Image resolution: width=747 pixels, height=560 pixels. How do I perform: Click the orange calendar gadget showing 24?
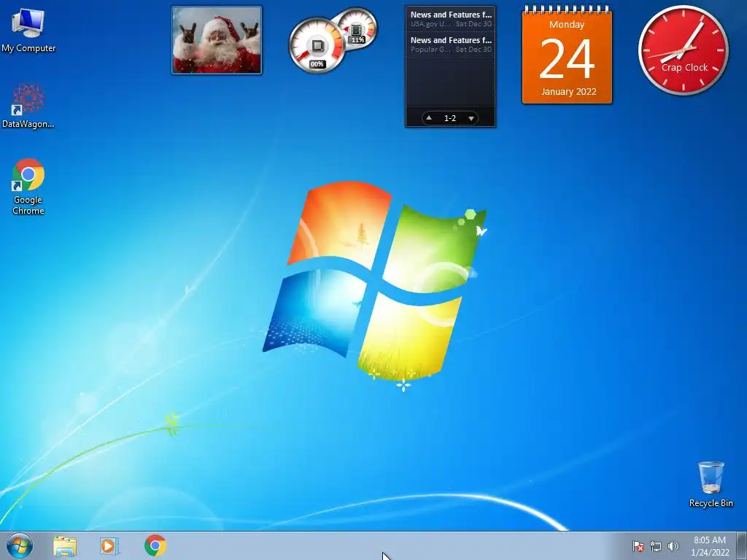click(x=567, y=55)
